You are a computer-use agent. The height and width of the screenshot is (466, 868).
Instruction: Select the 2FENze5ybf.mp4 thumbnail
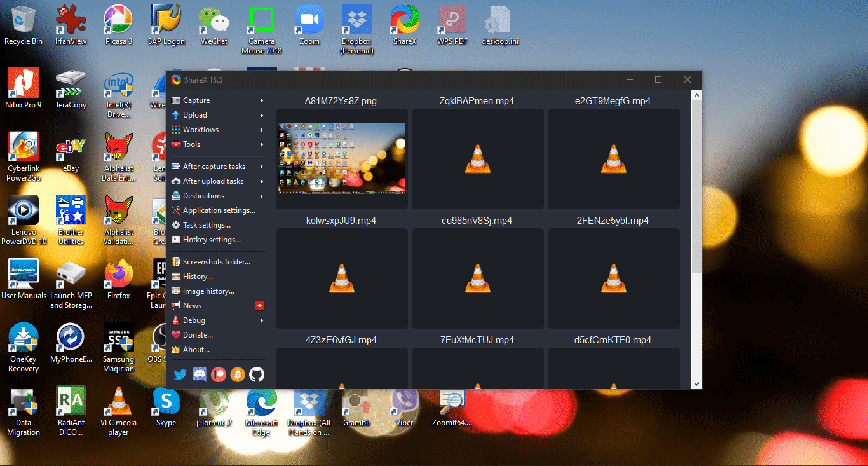click(x=614, y=278)
